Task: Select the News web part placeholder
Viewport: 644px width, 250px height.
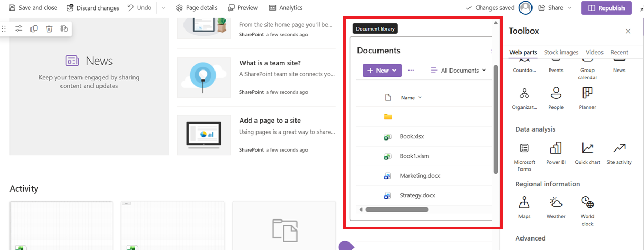Action: (x=89, y=87)
